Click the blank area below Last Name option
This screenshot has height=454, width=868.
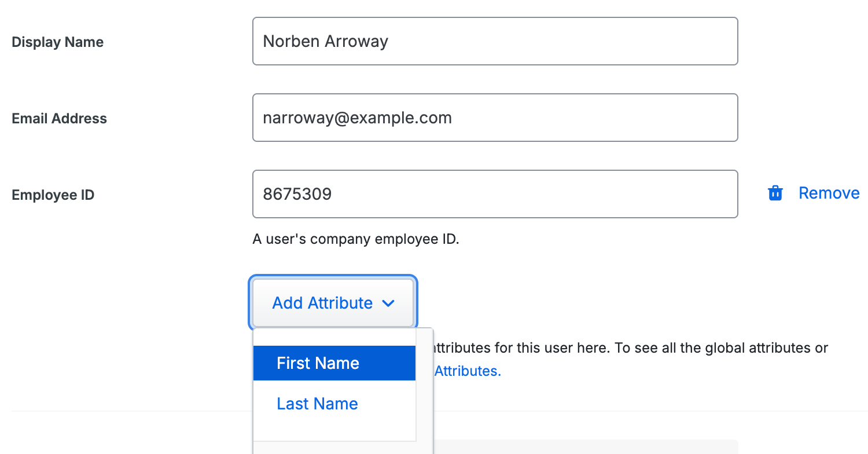coord(334,430)
